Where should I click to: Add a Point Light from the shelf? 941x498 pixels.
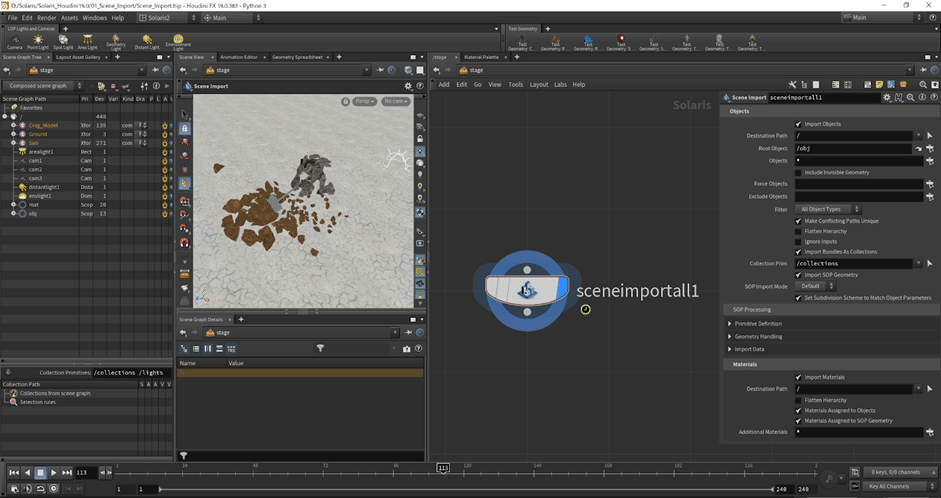coord(38,41)
